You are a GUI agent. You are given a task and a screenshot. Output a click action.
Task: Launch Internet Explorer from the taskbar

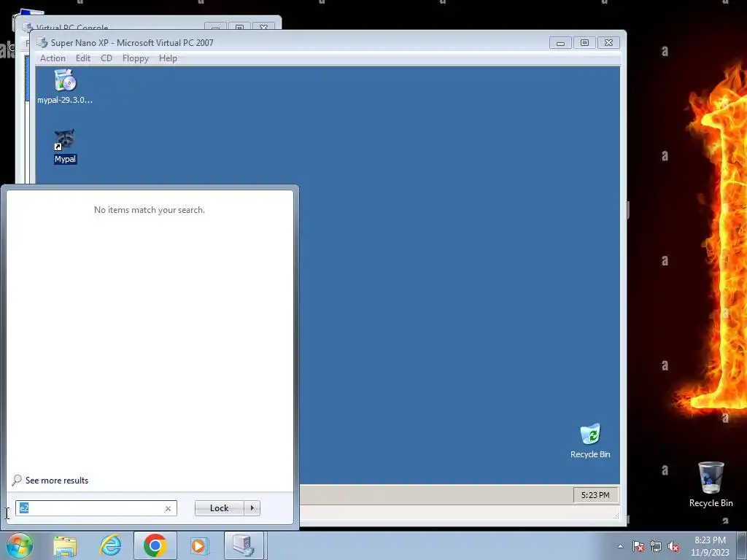[x=110, y=545]
